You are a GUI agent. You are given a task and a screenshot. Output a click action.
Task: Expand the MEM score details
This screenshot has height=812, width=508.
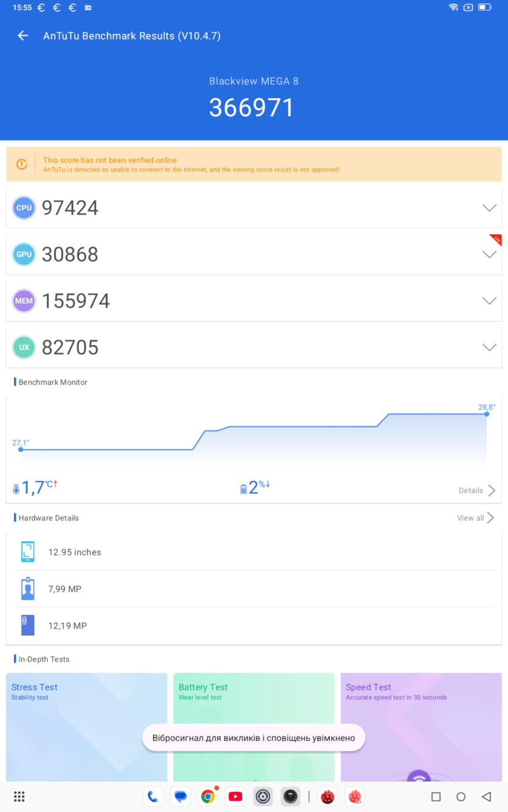489,301
